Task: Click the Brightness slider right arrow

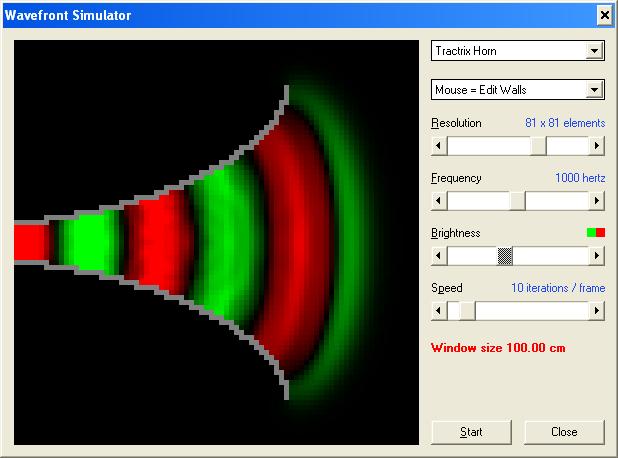Action: coord(596,256)
